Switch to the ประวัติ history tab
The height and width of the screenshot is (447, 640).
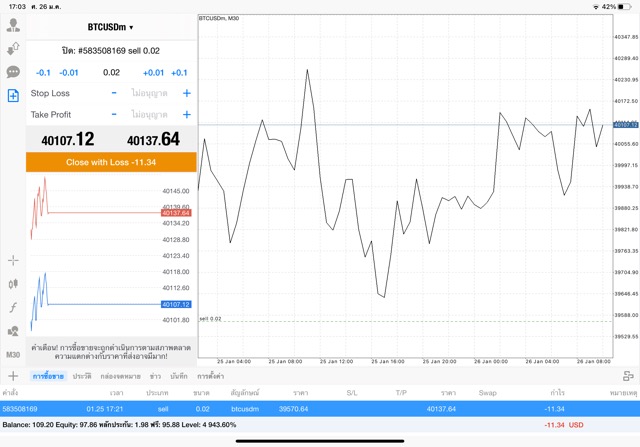(81, 376)
